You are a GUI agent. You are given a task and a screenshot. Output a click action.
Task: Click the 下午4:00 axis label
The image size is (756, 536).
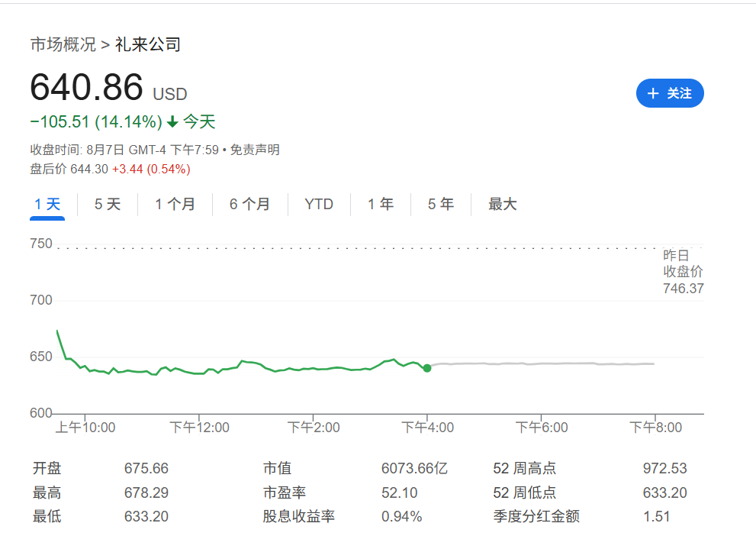coord(428,428)
